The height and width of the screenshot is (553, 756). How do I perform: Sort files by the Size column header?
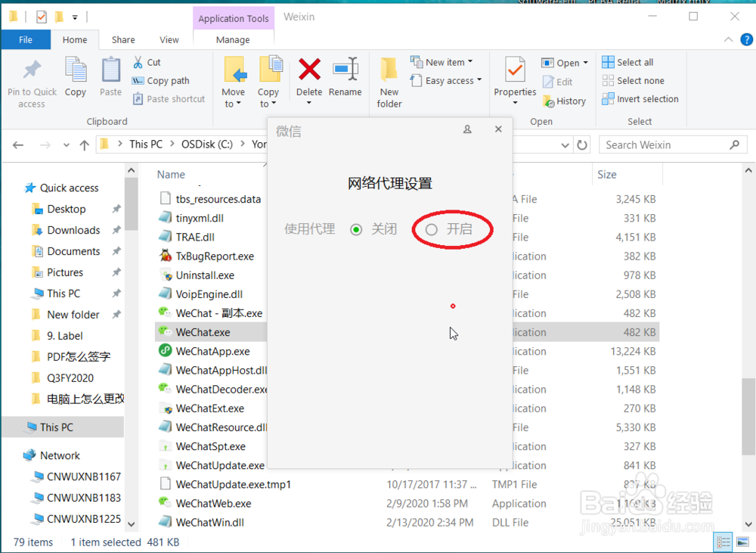(606, 174)
